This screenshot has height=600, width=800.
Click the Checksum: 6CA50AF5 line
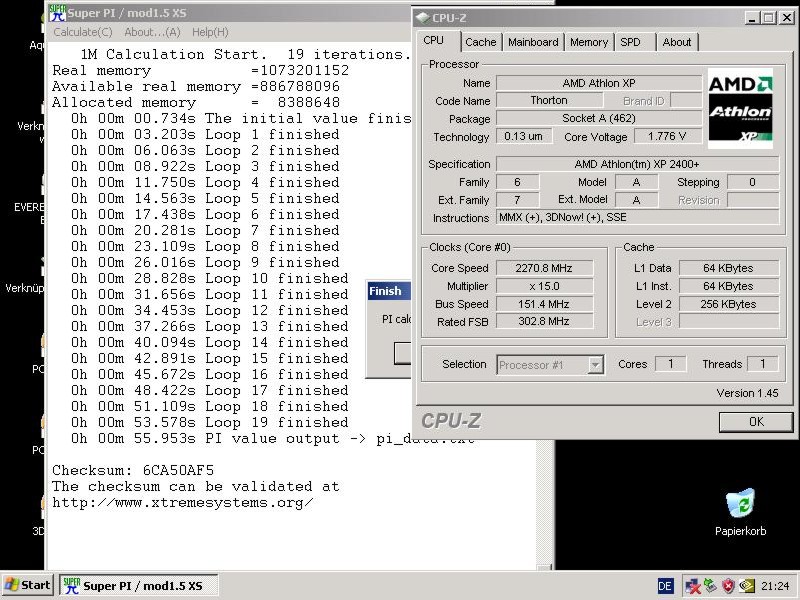point(133,470)
